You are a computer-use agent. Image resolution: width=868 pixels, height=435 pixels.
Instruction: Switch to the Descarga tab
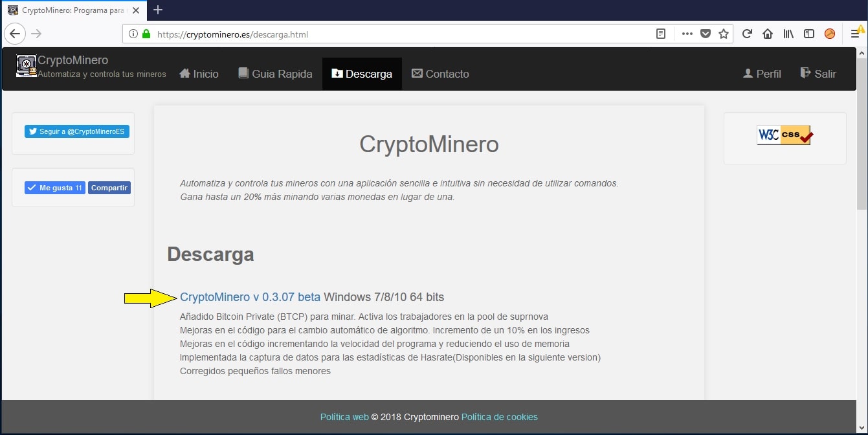click(361, 74)
